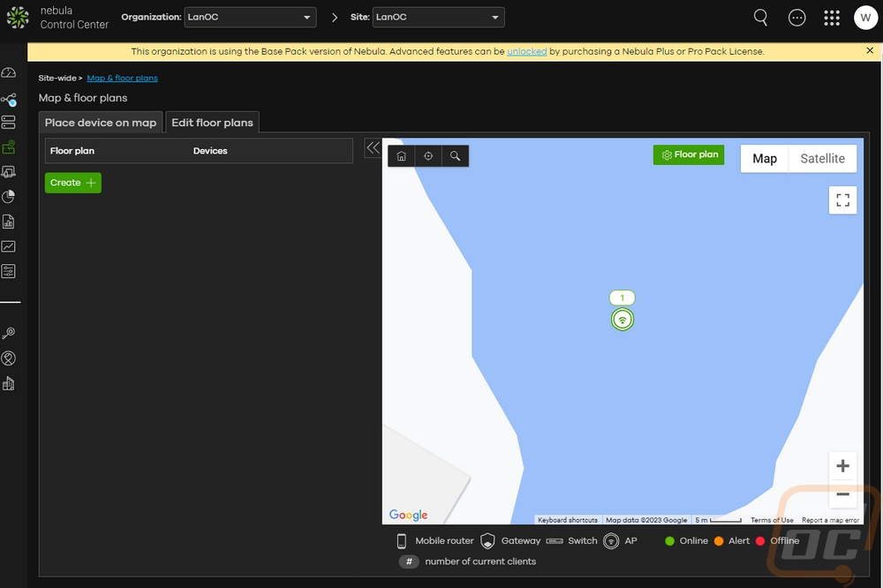Image resolution: width=883 pixels, height=588 pixels.
Task: Select the Edit floor plans tab
Action: [212, 122]
